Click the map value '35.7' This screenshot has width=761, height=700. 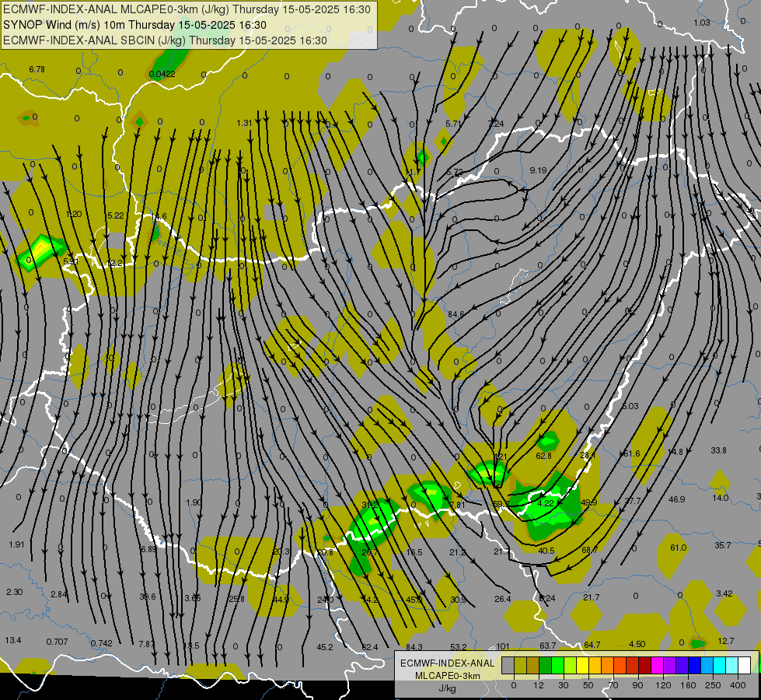pos(722,545)
